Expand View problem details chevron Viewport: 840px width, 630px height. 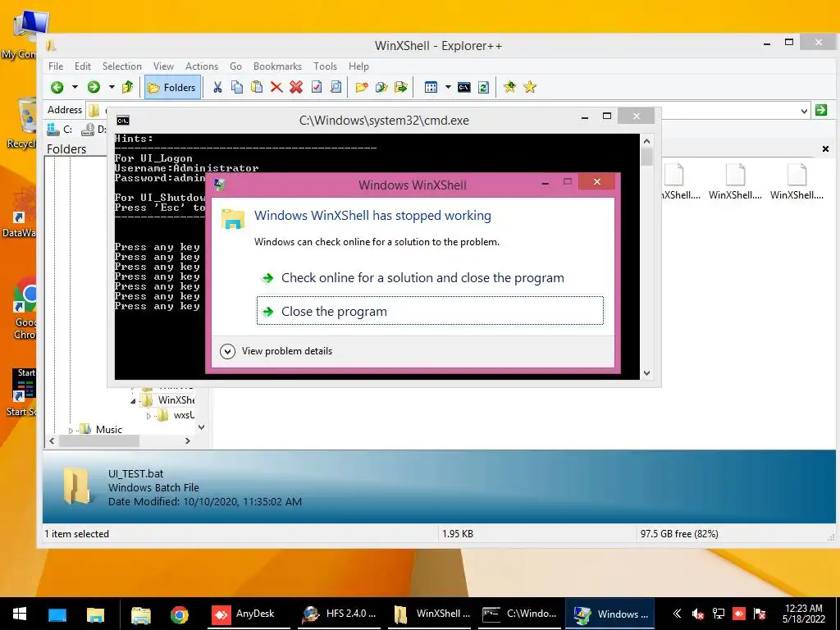228,351
